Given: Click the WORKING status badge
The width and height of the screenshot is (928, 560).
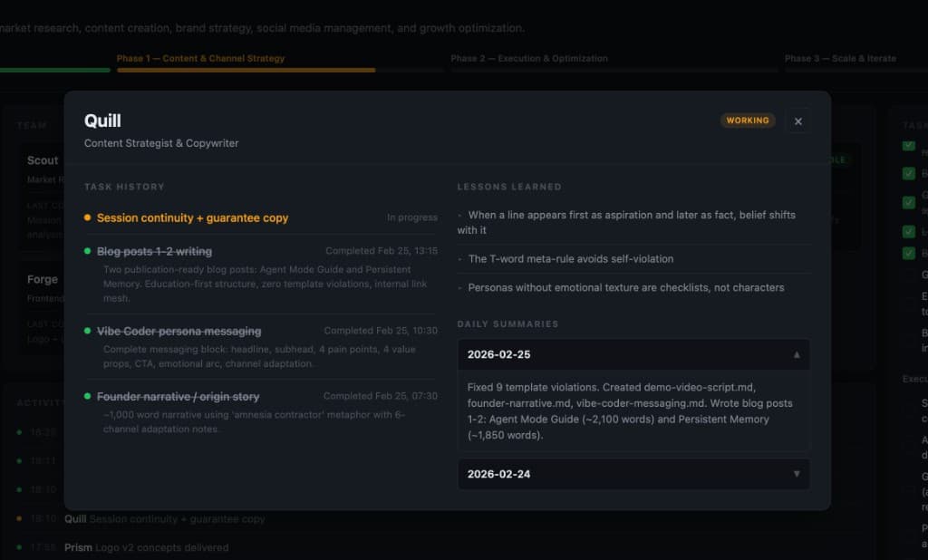Looking at the screenshot, I should click(748, 121).
